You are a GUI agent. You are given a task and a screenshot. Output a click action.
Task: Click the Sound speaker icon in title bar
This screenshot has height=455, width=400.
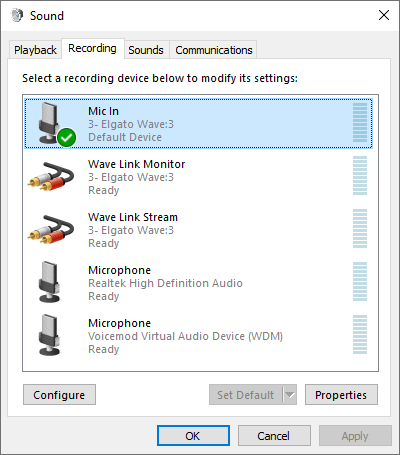pos(17,15)
